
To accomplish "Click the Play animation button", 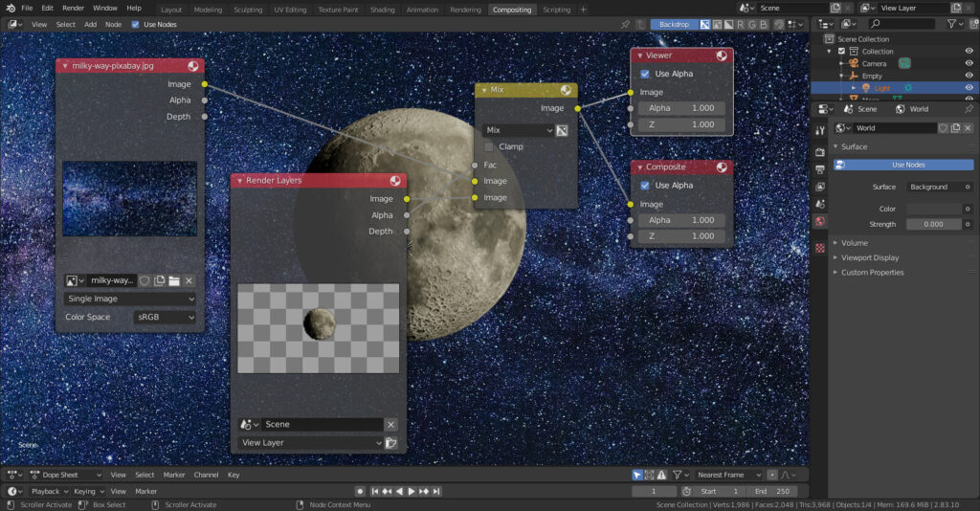I will [412, 492].
